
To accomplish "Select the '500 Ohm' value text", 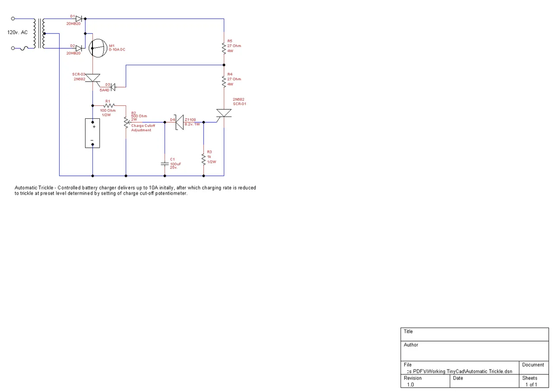I will coord(139,116).
